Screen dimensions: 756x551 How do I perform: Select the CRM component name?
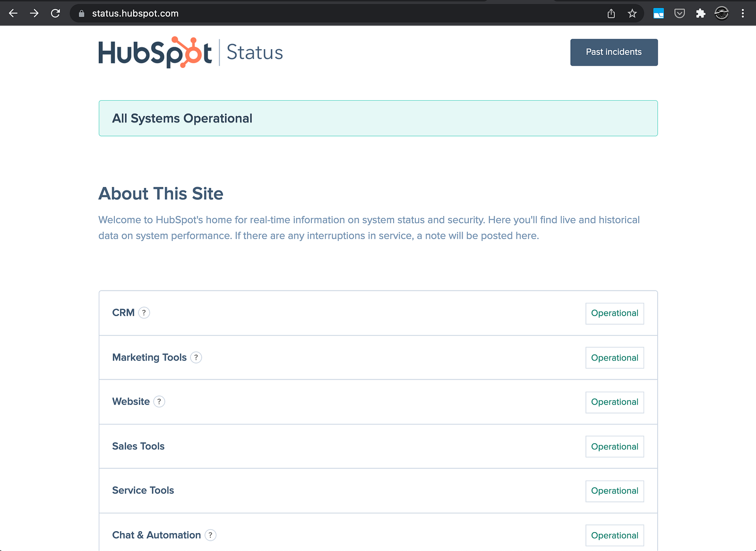(x=123, y=313)
